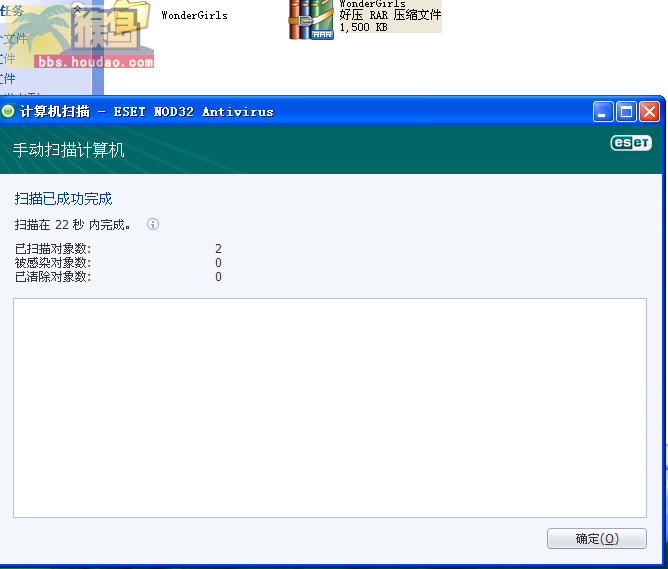The image size is (668, 569).
Task: Click the ESET window title bar text
Action: click(147, 112)
